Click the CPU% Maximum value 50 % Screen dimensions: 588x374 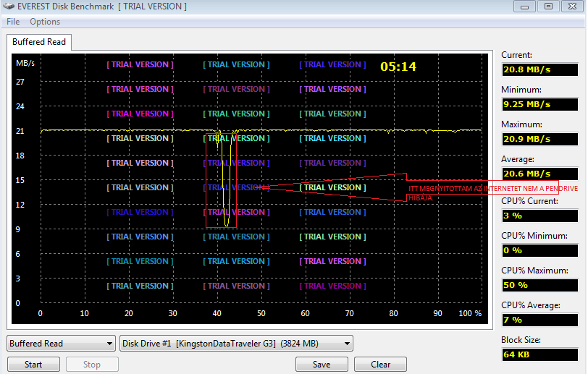(540, 285)
